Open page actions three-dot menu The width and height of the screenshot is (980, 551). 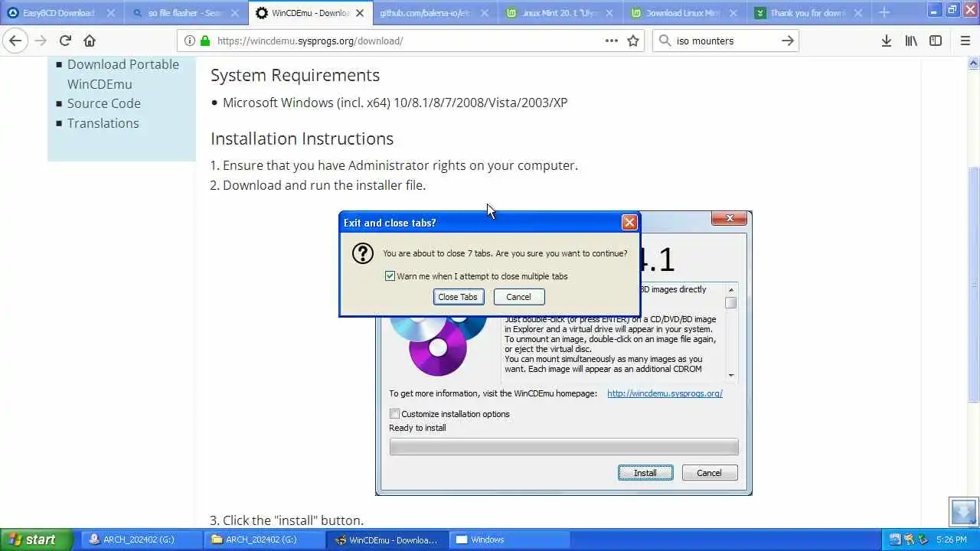coord(612,41)
